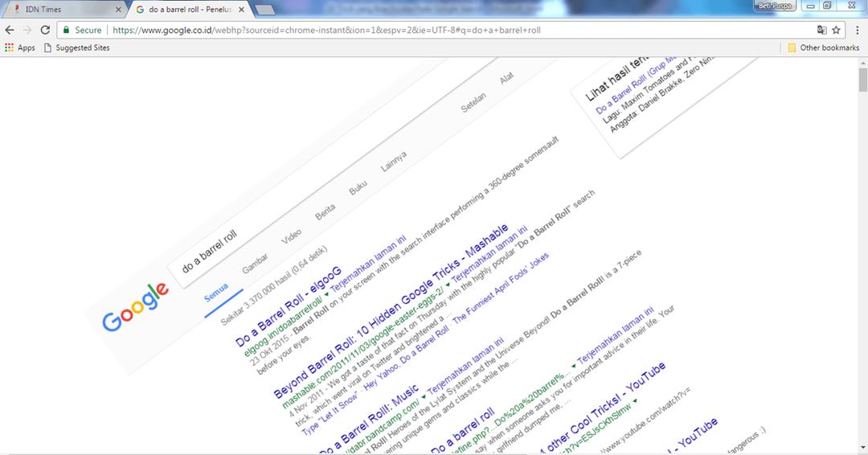Open the translate page icon
The image size is (868, 455).
[821, 30]
